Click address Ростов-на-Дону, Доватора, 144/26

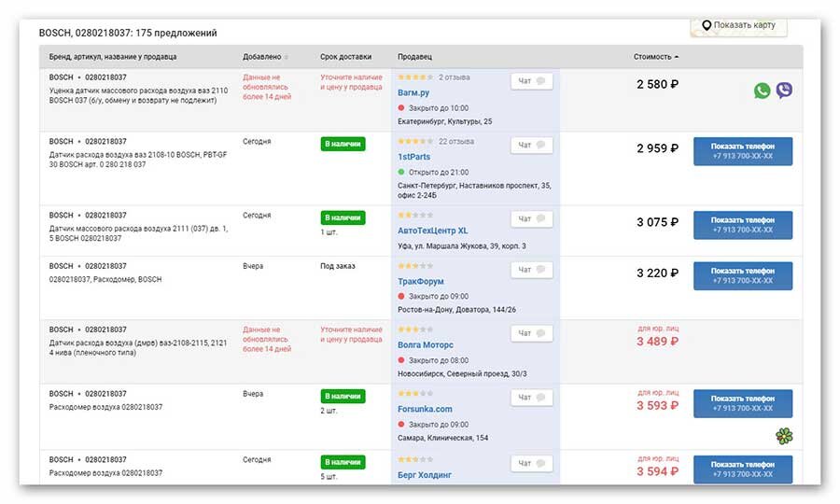coord(456,310)
